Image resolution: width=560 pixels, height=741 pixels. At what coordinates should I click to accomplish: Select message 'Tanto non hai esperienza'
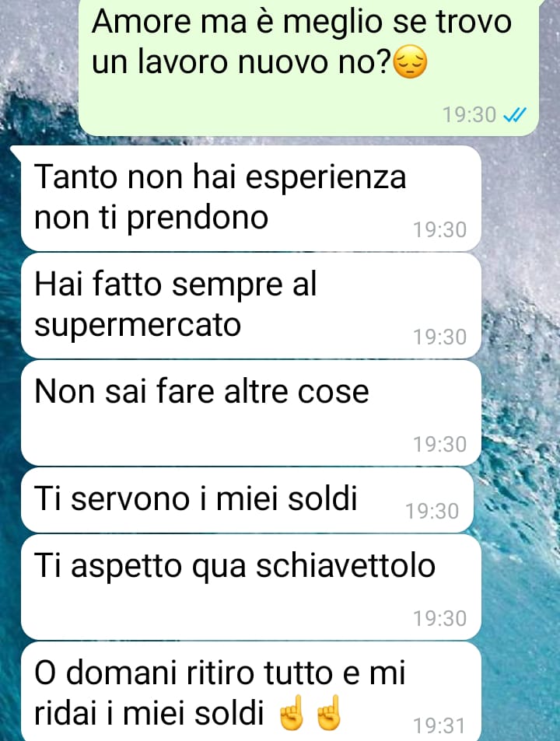(251, 198)
